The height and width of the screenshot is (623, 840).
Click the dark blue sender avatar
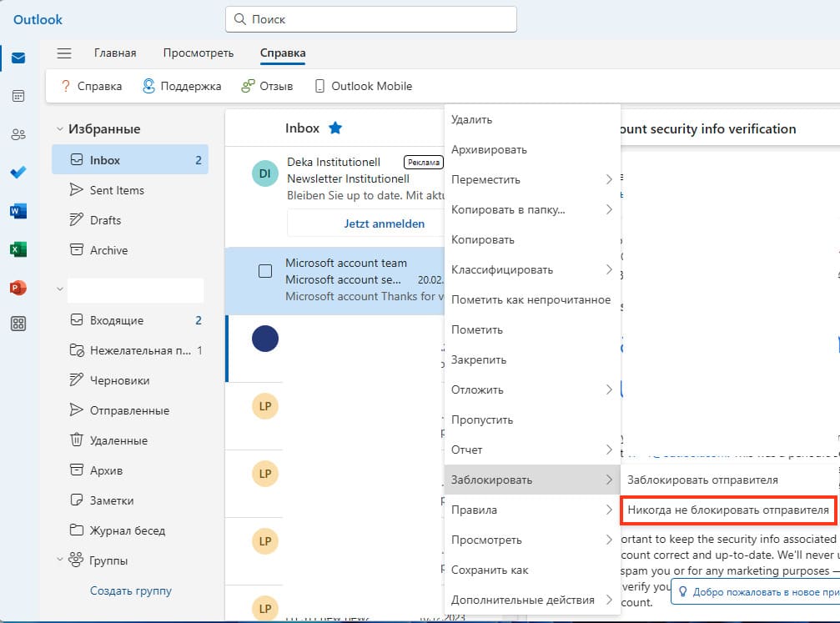(x=265, y=339)
